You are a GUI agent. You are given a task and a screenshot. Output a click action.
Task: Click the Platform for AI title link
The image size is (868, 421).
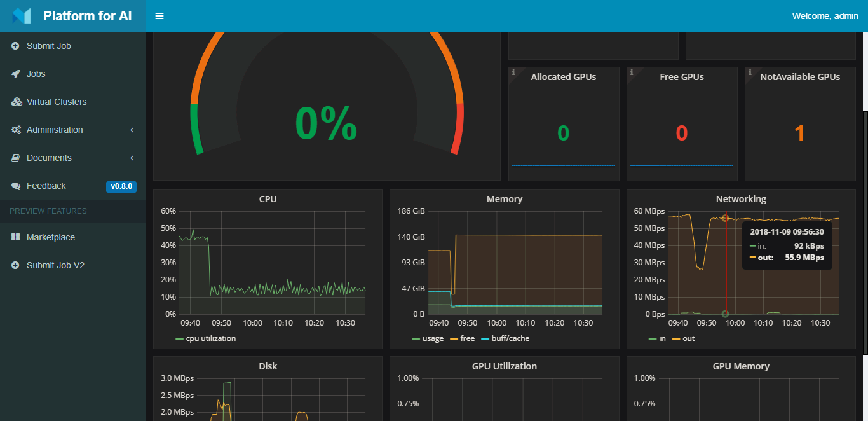pyautogui.click(x=88, y=16)
